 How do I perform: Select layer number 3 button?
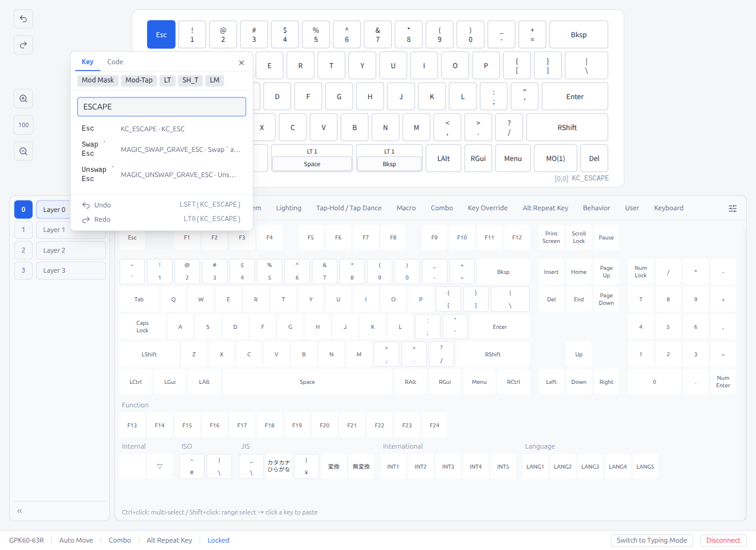23,270
